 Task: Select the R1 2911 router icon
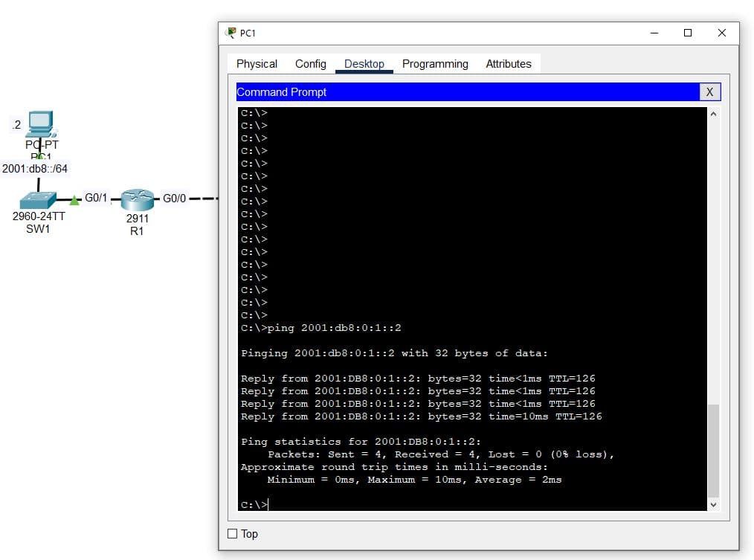tap(136, 199)
